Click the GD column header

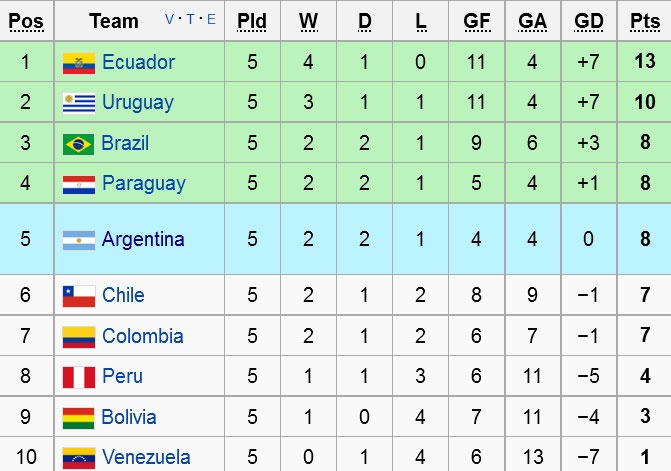(x=589, y=21)
